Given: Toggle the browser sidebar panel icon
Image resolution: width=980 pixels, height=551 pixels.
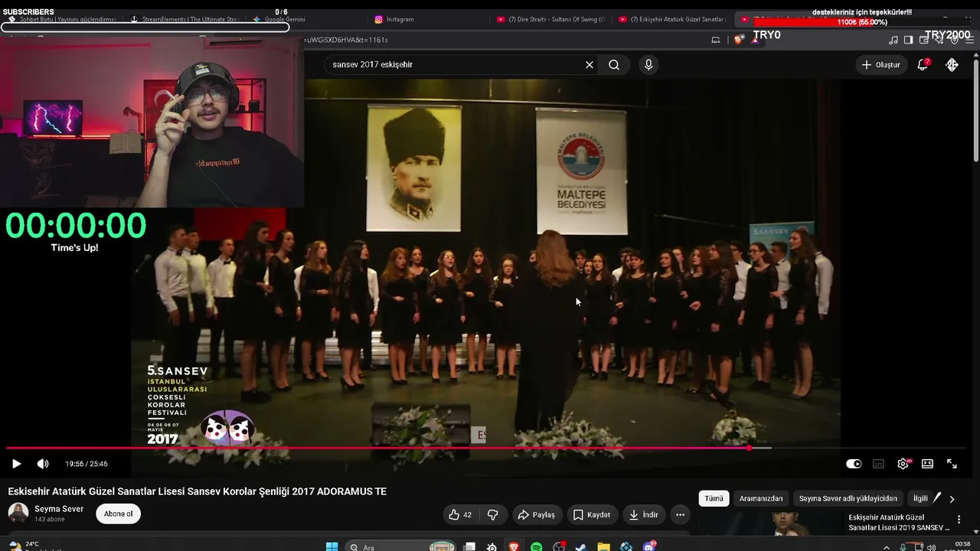Looking at the screenshot, I should (908, 40).
